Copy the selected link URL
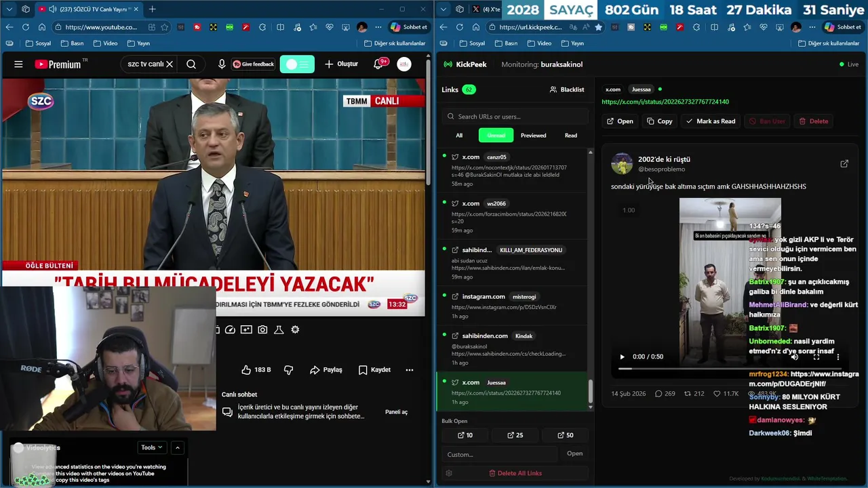This screenshot has width=868, height=488. tap(660, 121)
